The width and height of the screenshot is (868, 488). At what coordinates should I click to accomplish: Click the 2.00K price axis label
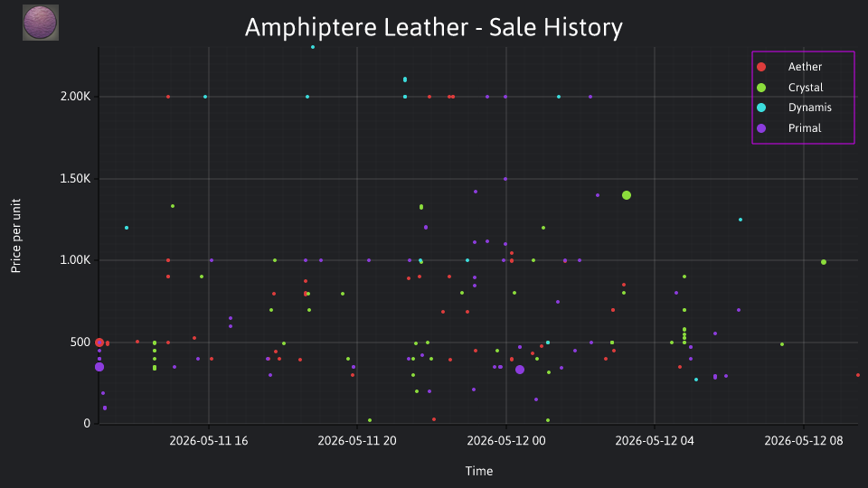[x=75, y=97]
